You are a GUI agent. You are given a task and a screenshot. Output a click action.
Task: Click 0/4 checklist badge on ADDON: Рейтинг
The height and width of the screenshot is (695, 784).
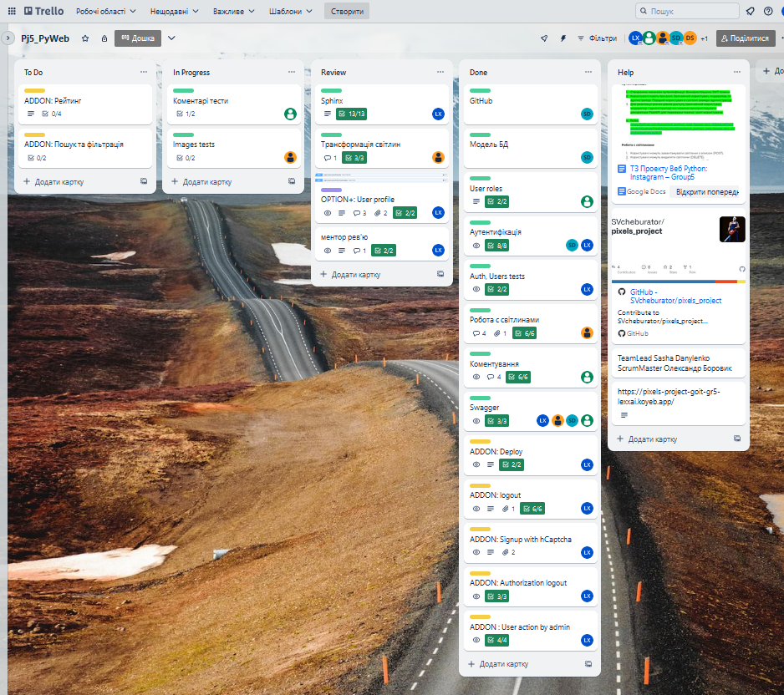pos(52,114)
